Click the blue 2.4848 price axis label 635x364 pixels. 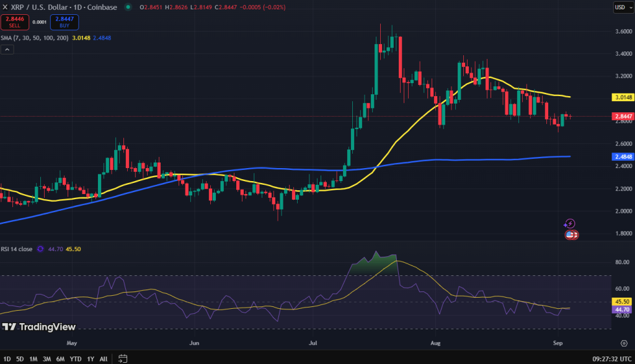pos(623,157)
